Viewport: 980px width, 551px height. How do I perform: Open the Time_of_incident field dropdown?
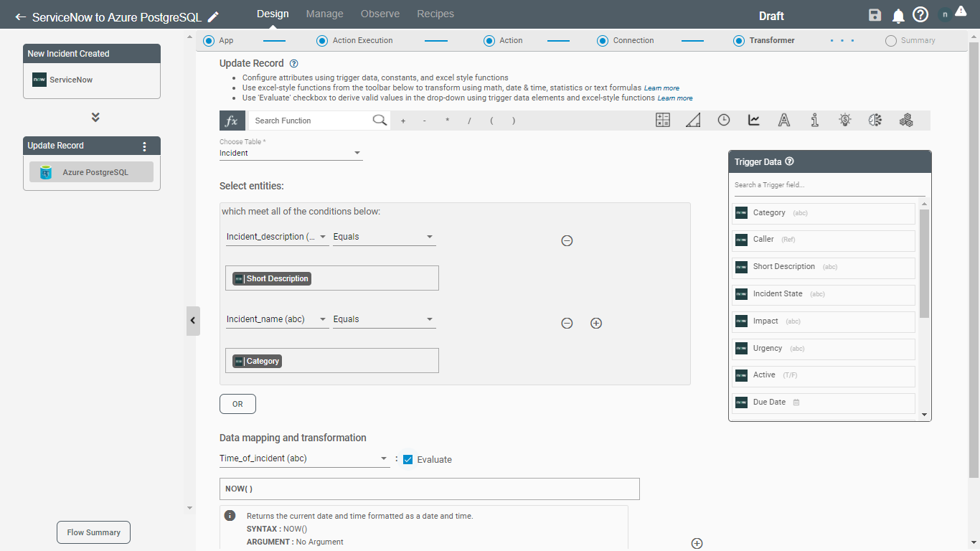tap(304, 458)
